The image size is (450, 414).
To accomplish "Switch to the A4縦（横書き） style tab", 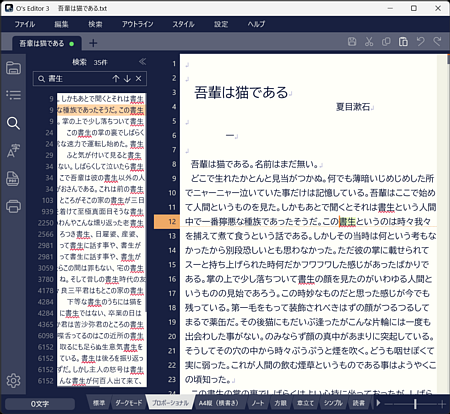I will tap(219, 403).
